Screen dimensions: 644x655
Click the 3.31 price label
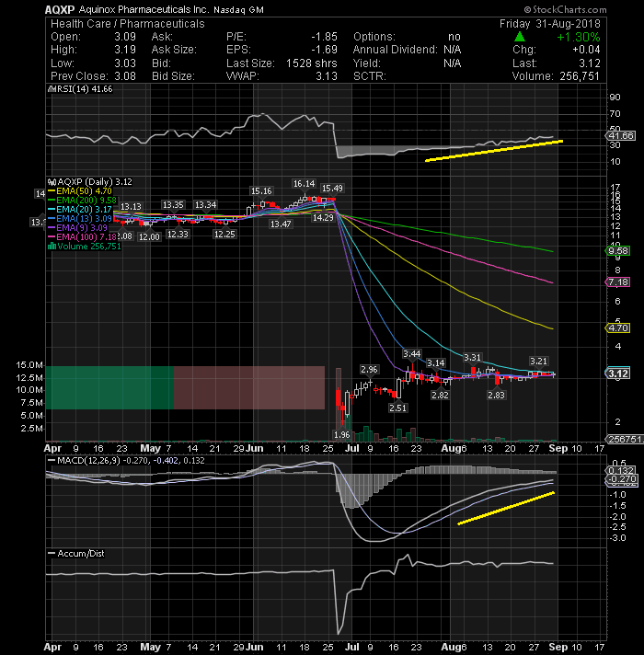click(x=472, y=358)
